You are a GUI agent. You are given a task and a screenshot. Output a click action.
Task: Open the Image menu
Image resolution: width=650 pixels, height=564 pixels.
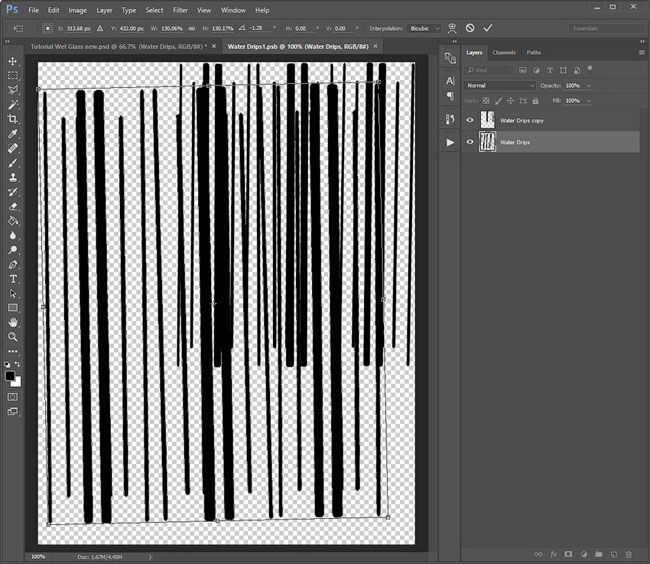coord(78,10)
